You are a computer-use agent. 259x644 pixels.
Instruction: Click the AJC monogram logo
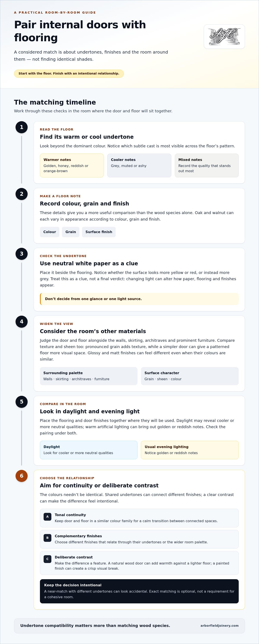224,37
